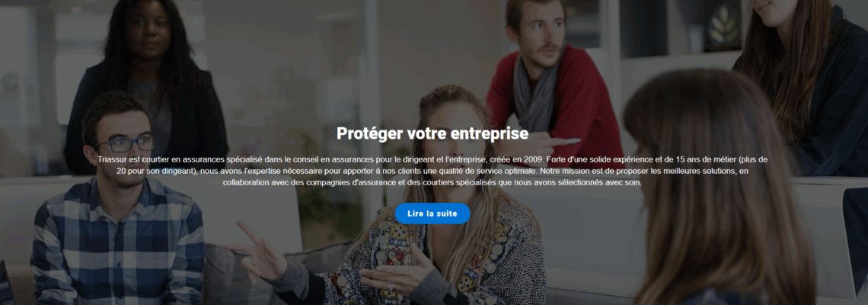
Task: Click the plaid shirt of the seated man
Action: tap(116, 244)
